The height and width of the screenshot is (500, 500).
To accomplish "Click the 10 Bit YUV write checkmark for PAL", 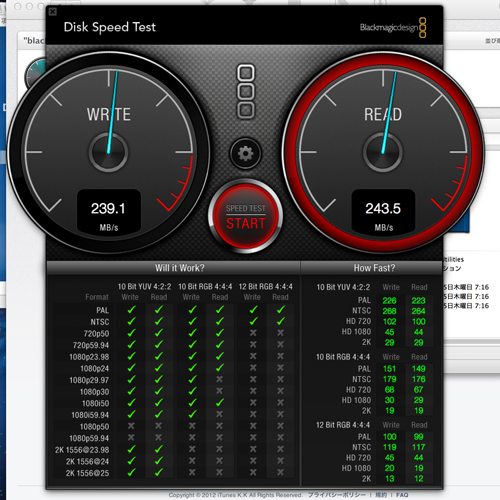I will tap(131, 310).
